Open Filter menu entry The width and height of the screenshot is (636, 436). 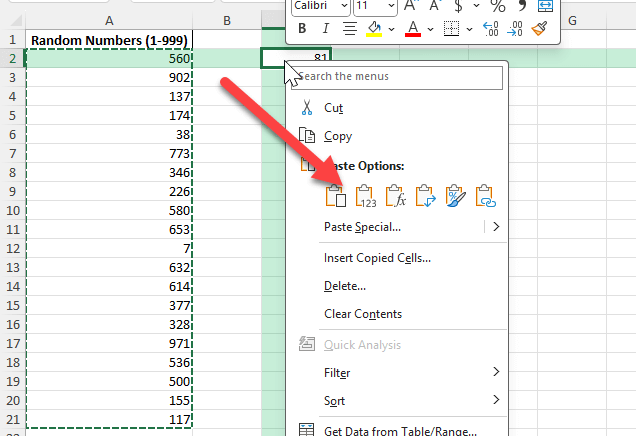click(337, 373)
